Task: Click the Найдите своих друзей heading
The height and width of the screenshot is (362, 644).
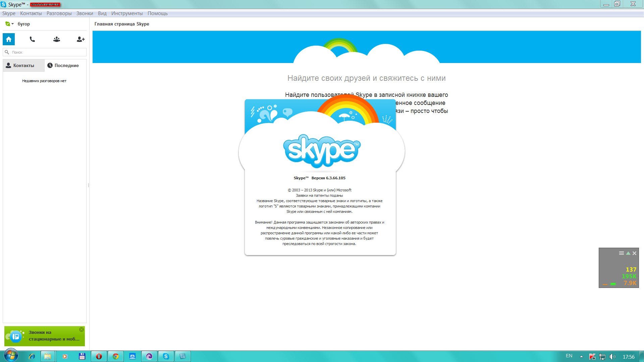Action: pyautogui.click(x=367, y=78)
